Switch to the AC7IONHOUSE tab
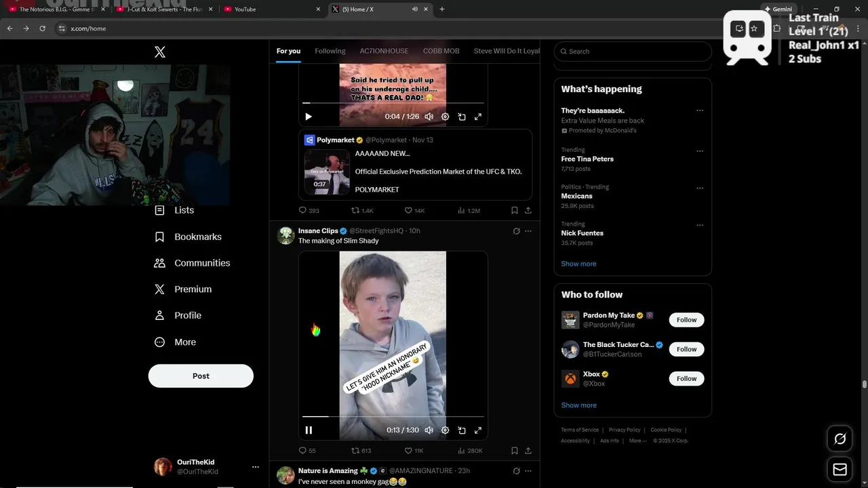The height and width of the screenshot is (488, 868). 384,51
